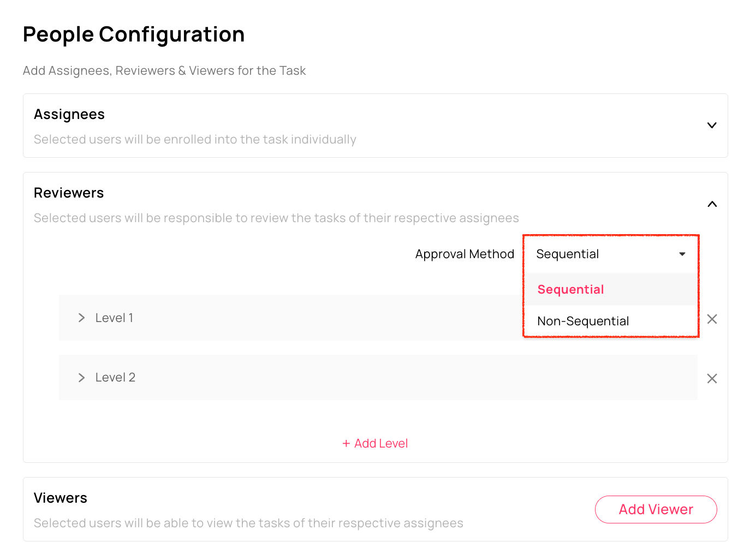Image resolution: width=750 pixels, height=560 pixels.
Task: Select the pink Sequential option in the list
Action: (570, 290)
